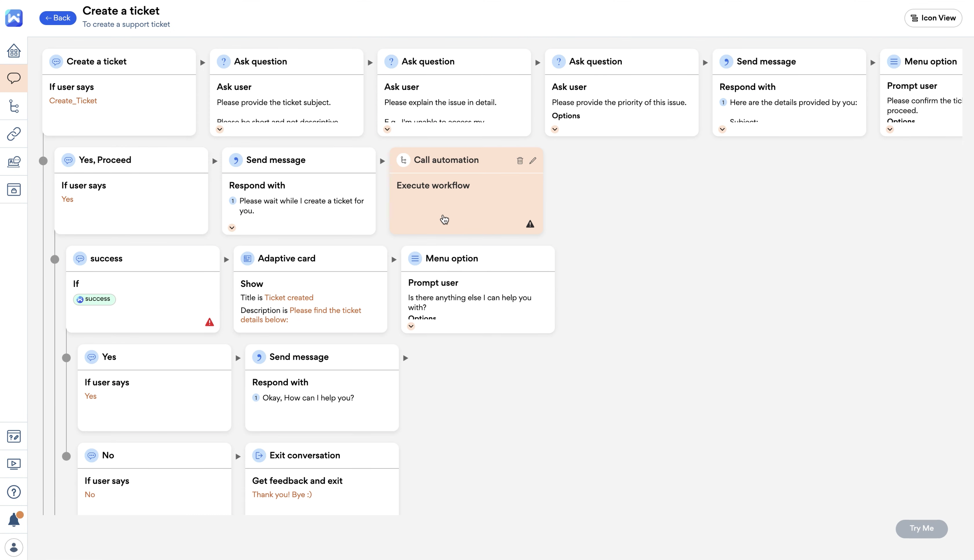
Task: Open the notifications bell icon
Action: coord(14,520)
